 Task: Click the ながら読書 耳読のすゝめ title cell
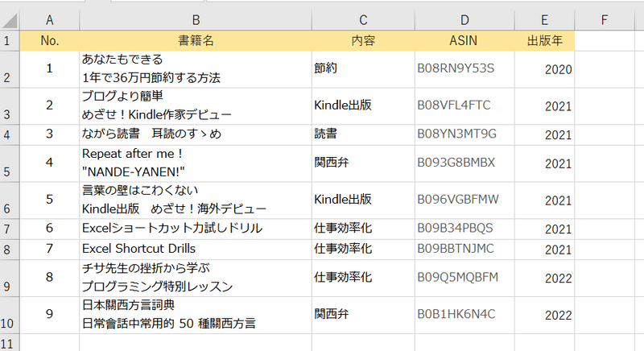pos(196,134)
